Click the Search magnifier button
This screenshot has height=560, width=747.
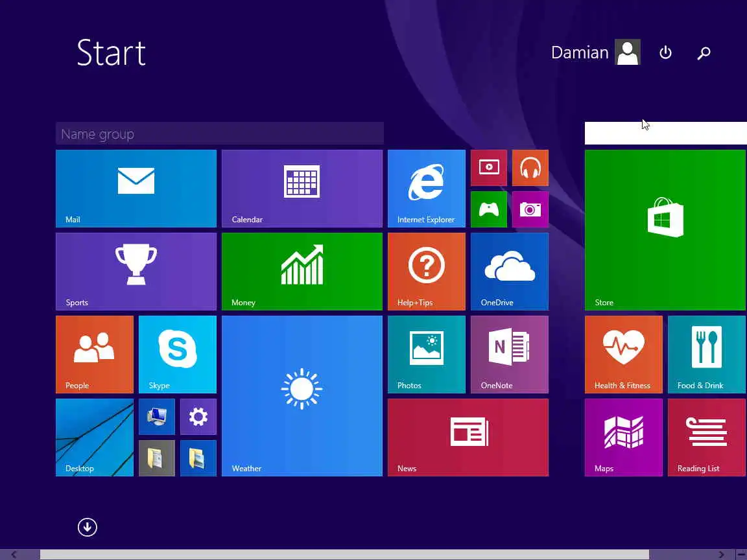[x=704, y=53]
